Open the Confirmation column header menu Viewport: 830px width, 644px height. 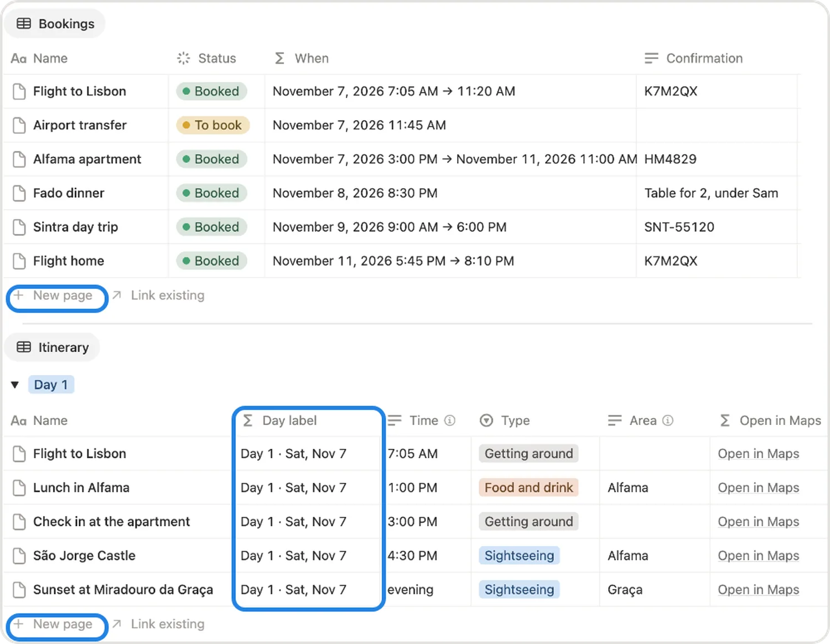pos(694,58)
